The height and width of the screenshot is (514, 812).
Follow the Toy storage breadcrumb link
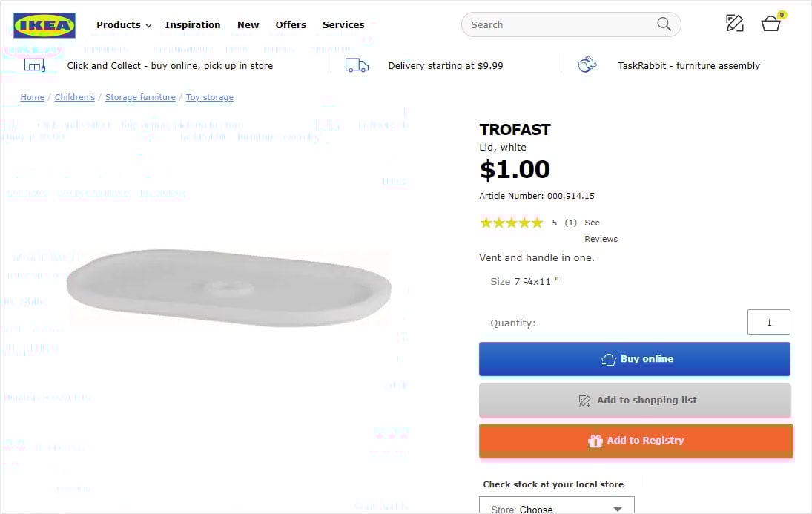[x=209, y=97]
